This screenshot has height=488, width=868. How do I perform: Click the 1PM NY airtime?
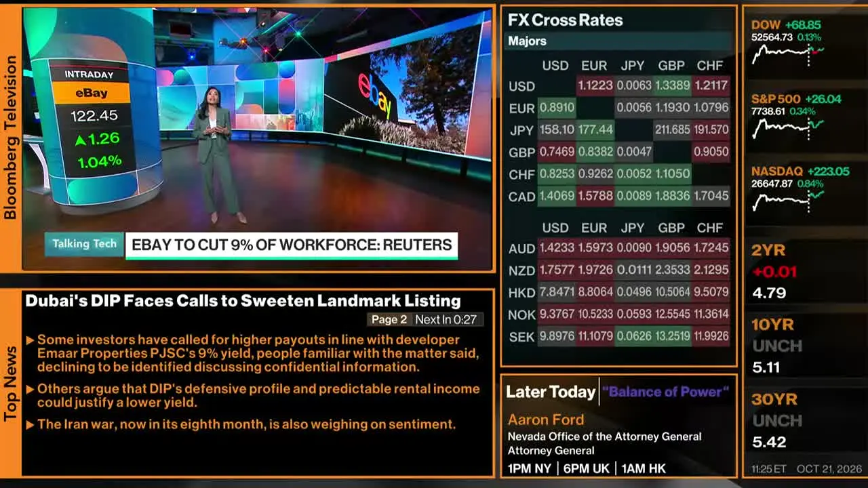point(530,468)
